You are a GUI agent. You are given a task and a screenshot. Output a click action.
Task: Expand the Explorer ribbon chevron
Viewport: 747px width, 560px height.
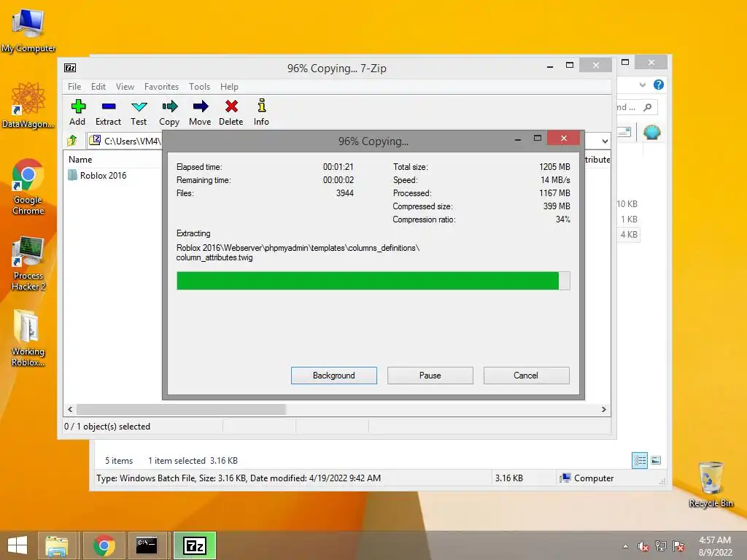click(642, 85)
